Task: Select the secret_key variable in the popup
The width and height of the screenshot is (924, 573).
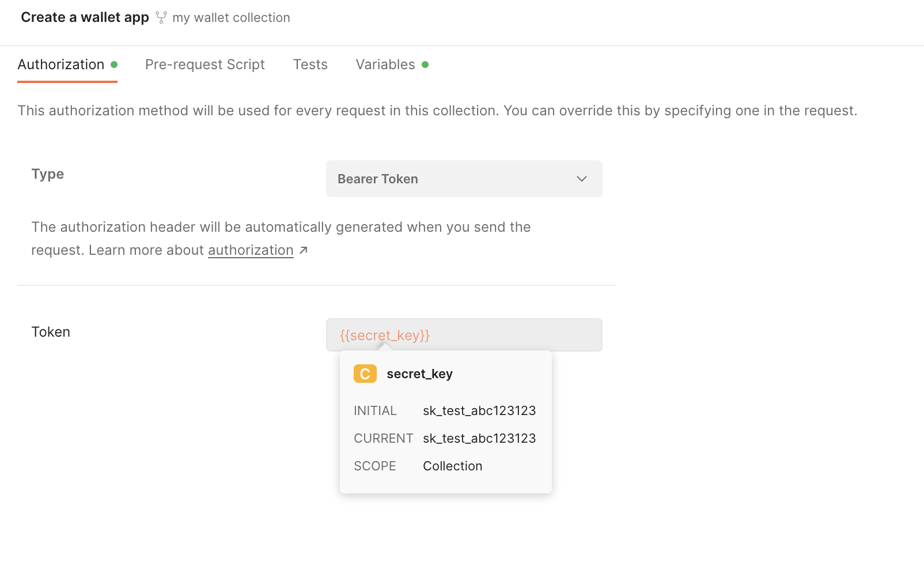Action: click(x=419, y=374)
